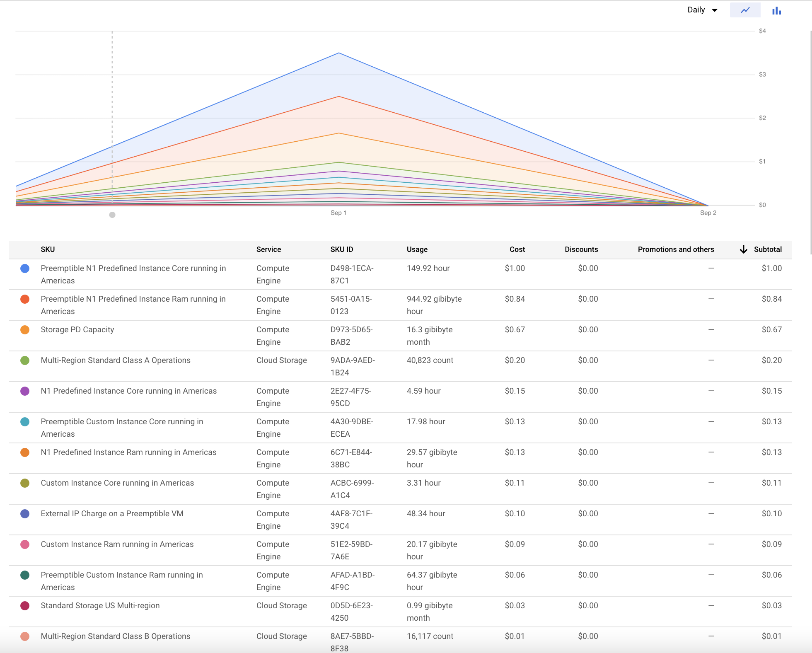
Task: Click the orange swatch for N1 Predefined Instance Ram
Action: pyautogui.click(x=25, y=452)
